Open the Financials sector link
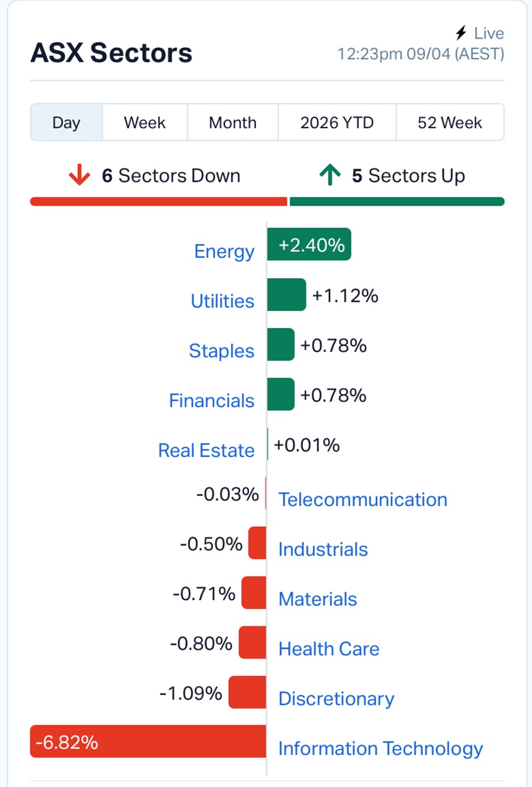The image size is (532, 787). (211, 400)
